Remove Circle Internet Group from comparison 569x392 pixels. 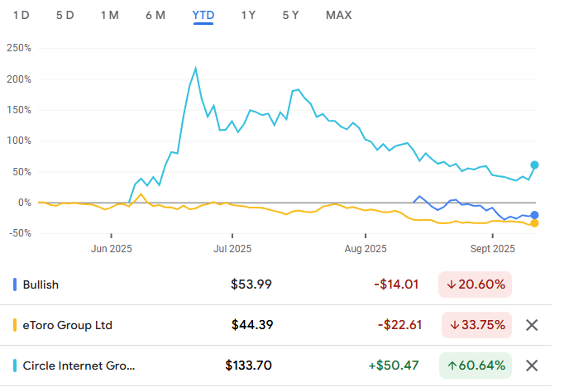(532, 366)
